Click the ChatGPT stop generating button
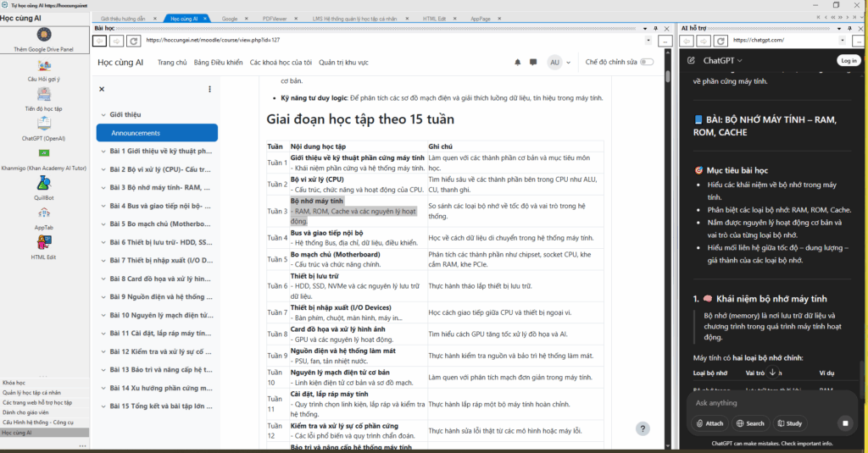The width and height of the screenshot is (868, 453). click(845, 423)
